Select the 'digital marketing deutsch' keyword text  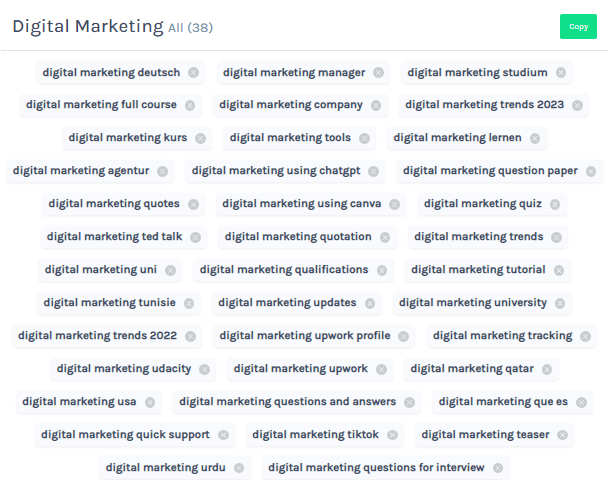111,72
